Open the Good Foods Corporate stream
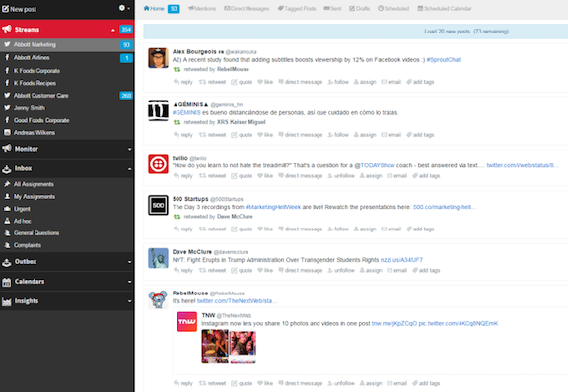568x392 pixels. [x=67, y=120]
